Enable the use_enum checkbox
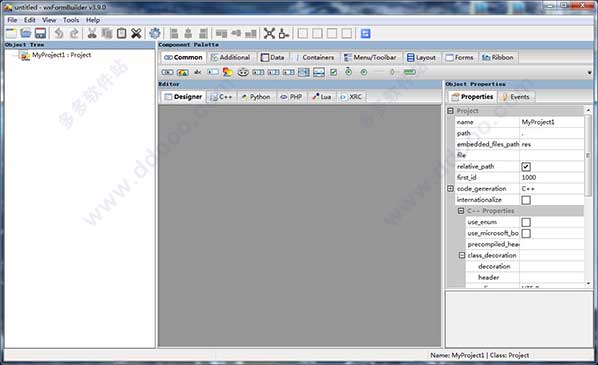 click(526, 222)
